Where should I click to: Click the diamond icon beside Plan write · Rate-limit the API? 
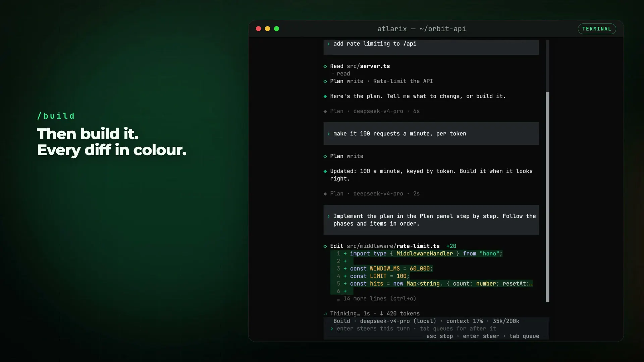(x=325, y=81)
